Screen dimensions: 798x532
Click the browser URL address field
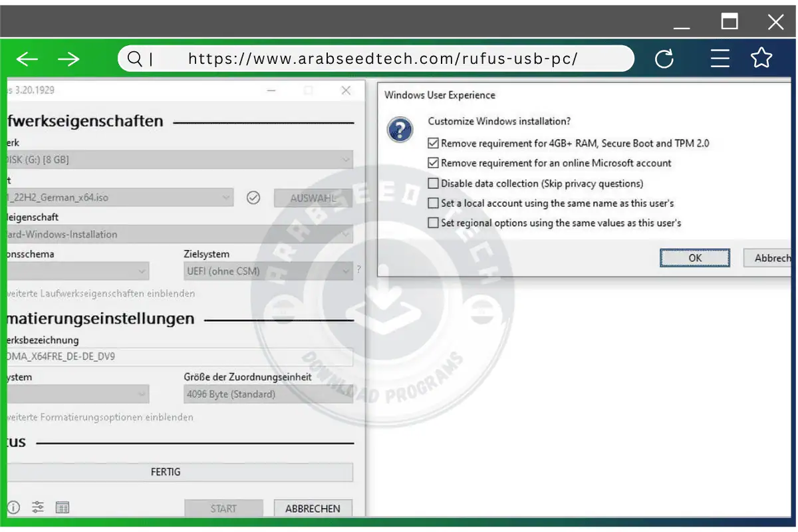point(382,59)
